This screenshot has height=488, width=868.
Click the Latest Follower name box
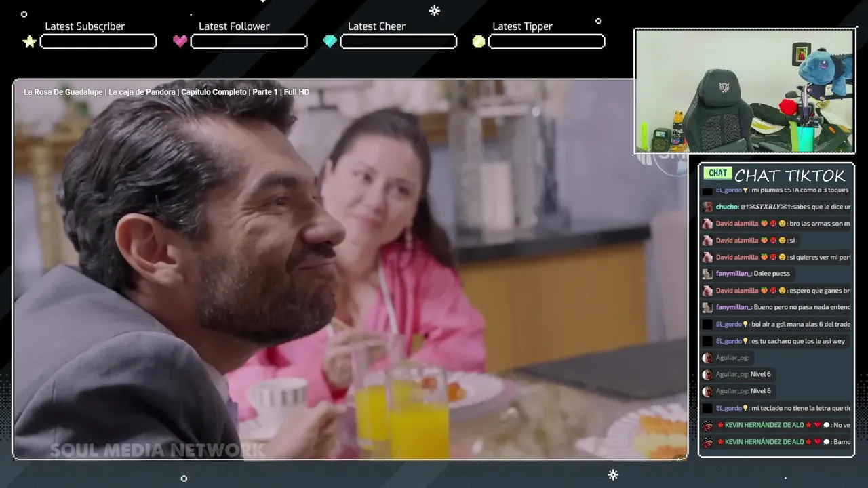point(249,42)
